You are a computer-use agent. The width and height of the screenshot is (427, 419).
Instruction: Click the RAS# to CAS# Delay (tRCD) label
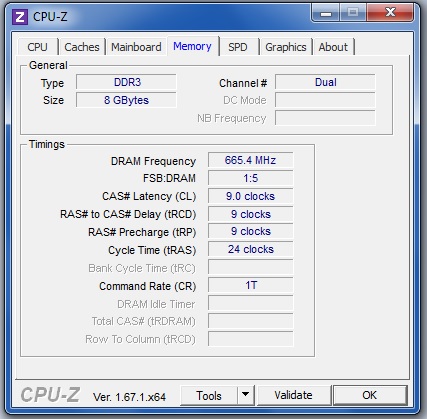(128, 214)
